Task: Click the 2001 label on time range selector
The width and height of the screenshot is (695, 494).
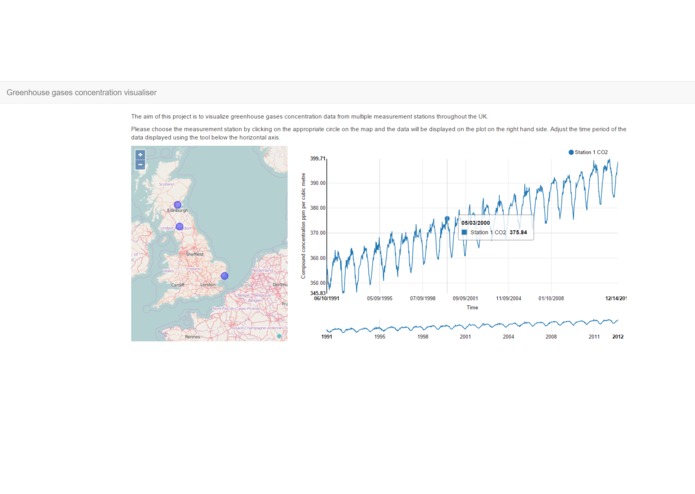Action: tap(465, 337)
